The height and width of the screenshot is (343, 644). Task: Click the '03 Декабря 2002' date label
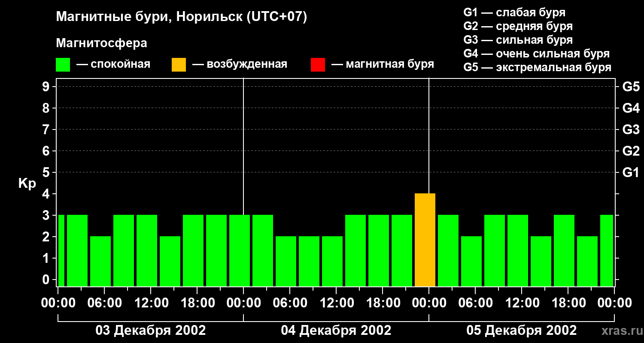pos(150,331)
